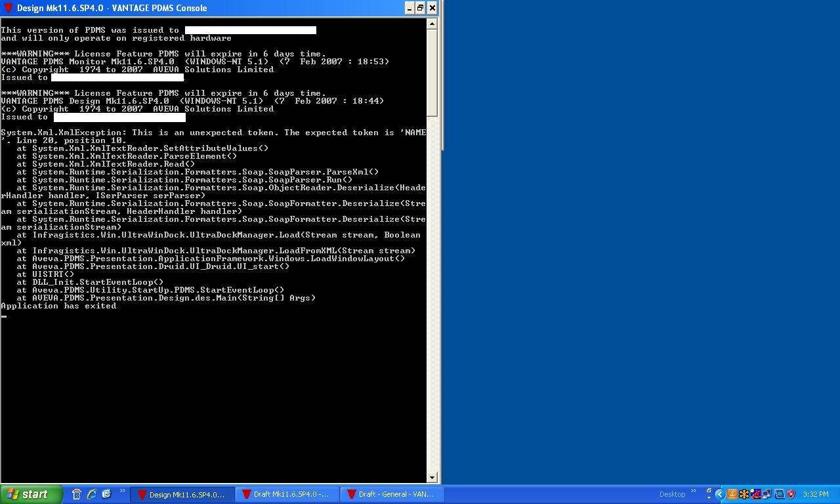Click the 'LoadWindowLayout()' stack line
The height and width of the screenshot is (504, 840).
click(211, 259)
